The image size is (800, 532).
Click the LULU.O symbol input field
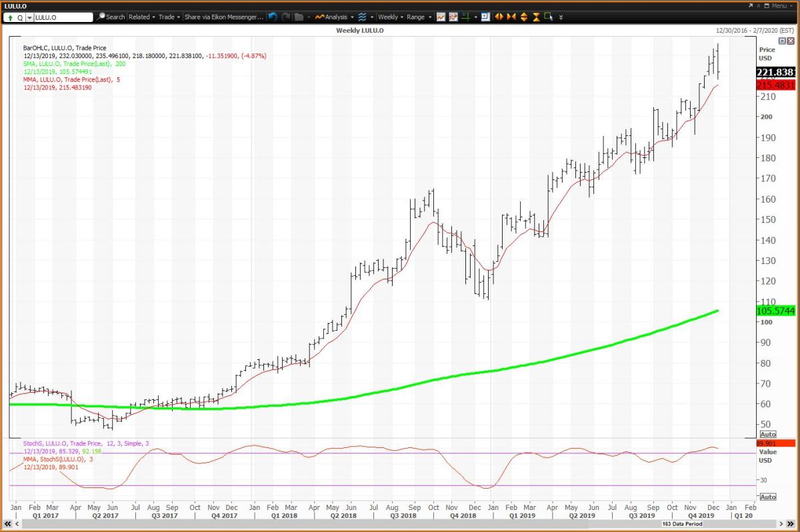pos(63,17)
